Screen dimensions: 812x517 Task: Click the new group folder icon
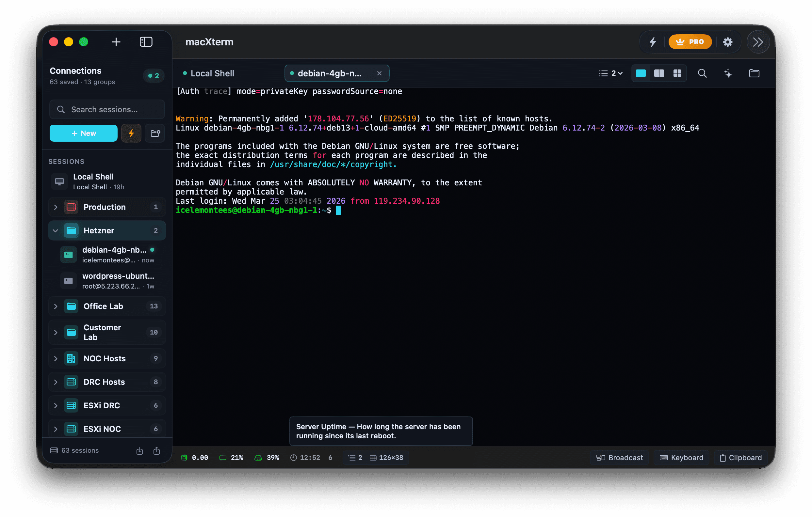click(x=155, y=133)
